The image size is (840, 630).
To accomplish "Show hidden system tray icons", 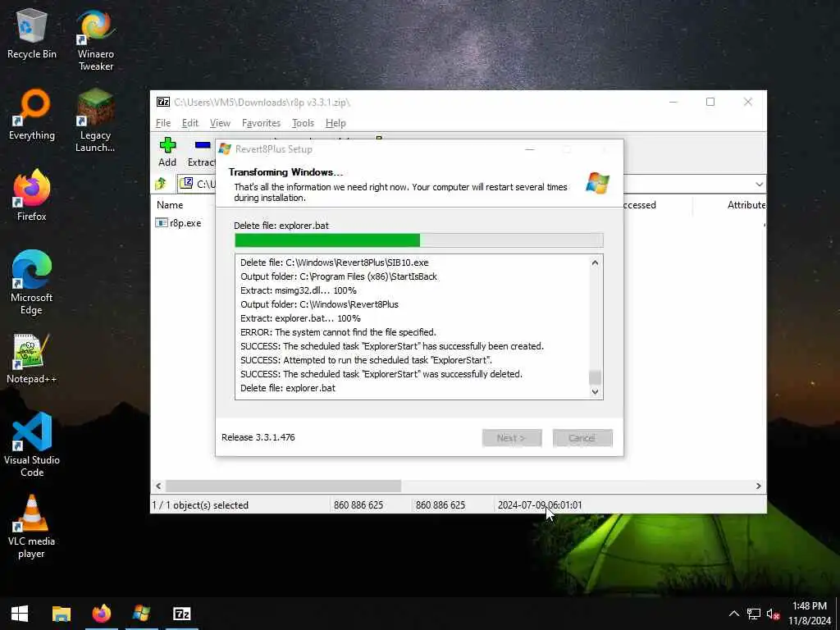I will [734, 614].
